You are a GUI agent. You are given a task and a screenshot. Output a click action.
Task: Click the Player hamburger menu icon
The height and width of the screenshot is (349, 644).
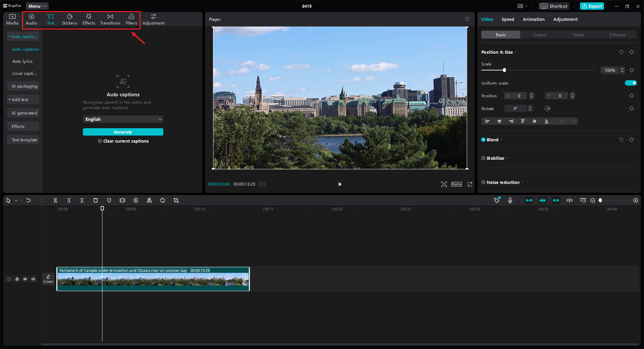pos(467,19)
